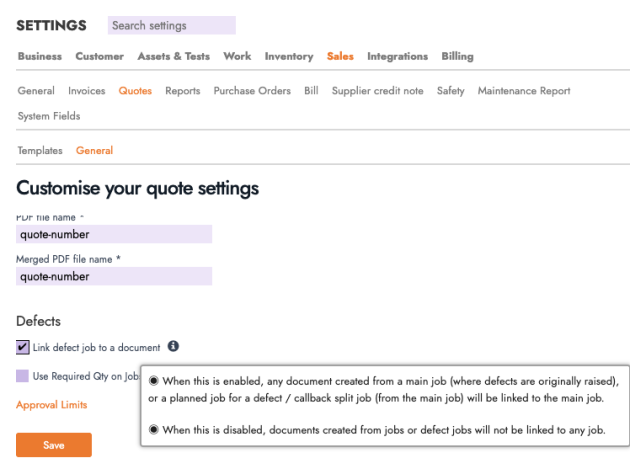
Task: Click the info icon beside Link defect job
Action: pyautogui.click(x=173, y=346)
